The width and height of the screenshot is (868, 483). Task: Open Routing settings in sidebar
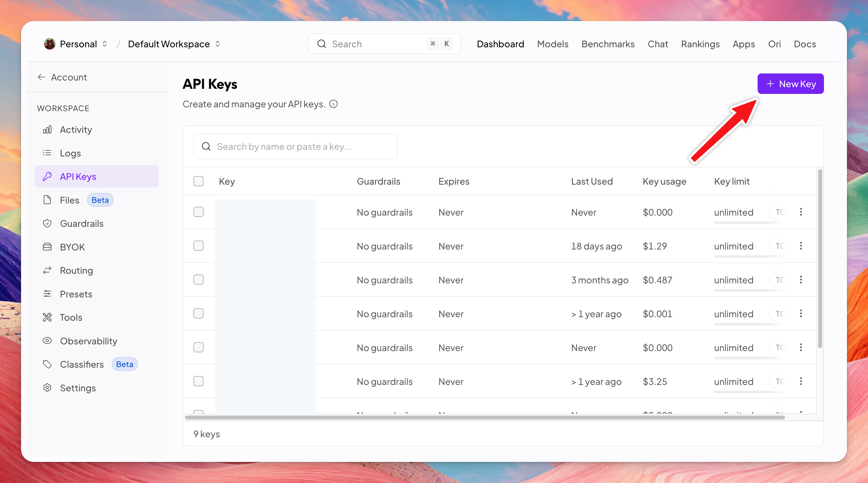tap(97, 271)
